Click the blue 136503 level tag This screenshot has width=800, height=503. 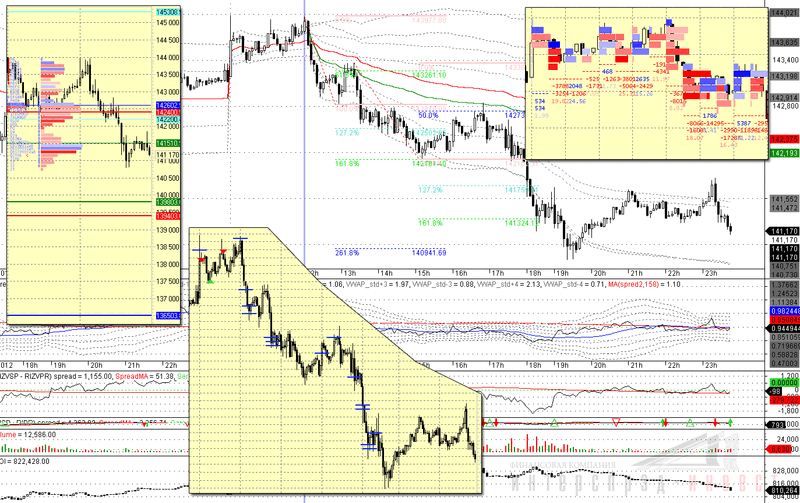pyautogui.click(x=167, y=316)
